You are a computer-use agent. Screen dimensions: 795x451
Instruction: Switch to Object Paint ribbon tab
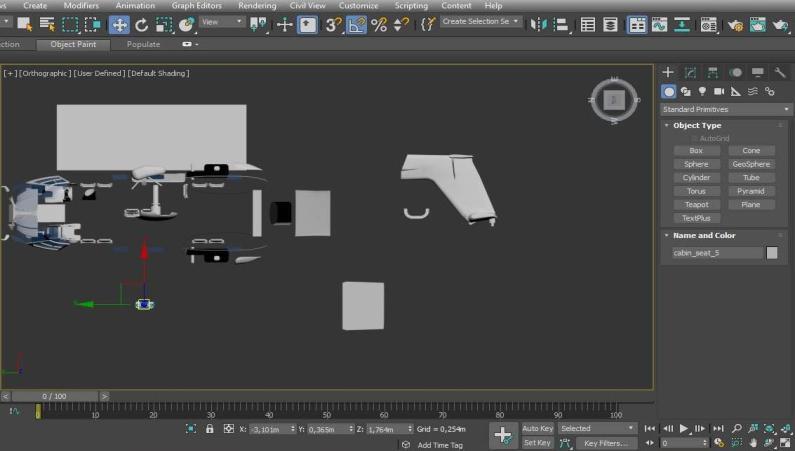[73, 45]
